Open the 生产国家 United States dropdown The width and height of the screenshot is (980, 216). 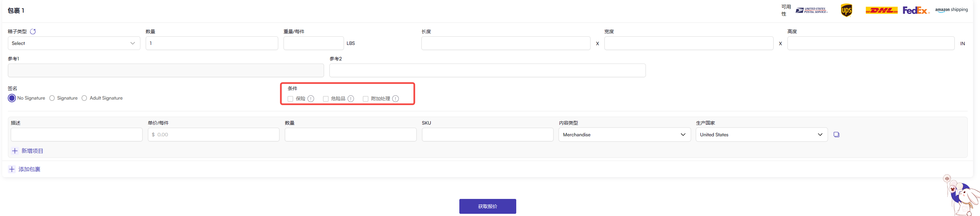[x=762, y=135]
